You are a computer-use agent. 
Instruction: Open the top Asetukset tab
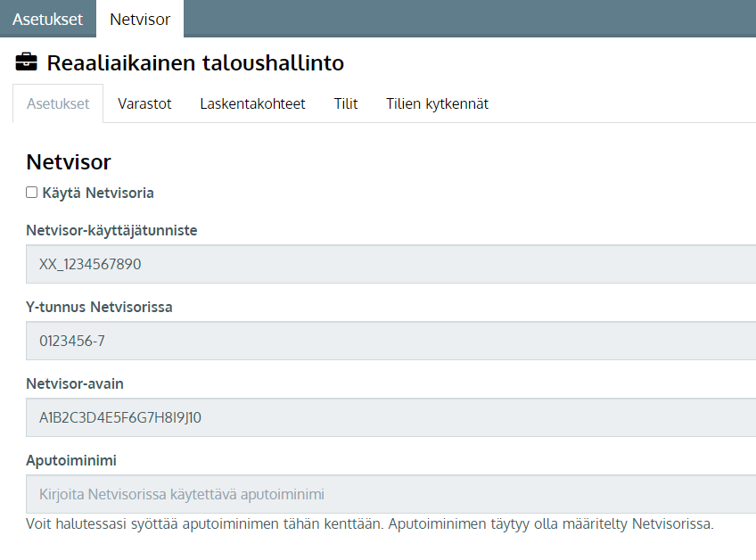48,19
